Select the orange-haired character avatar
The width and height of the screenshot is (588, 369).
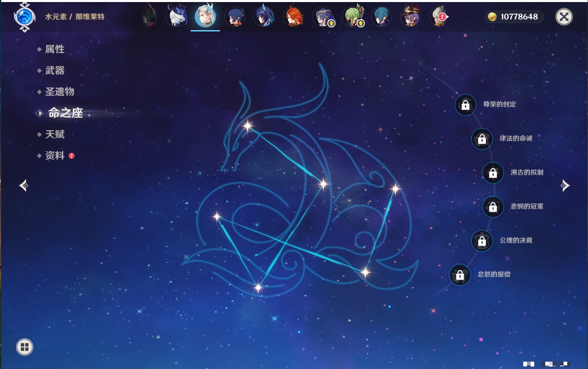pyautogui.click(x=293, y=17)
